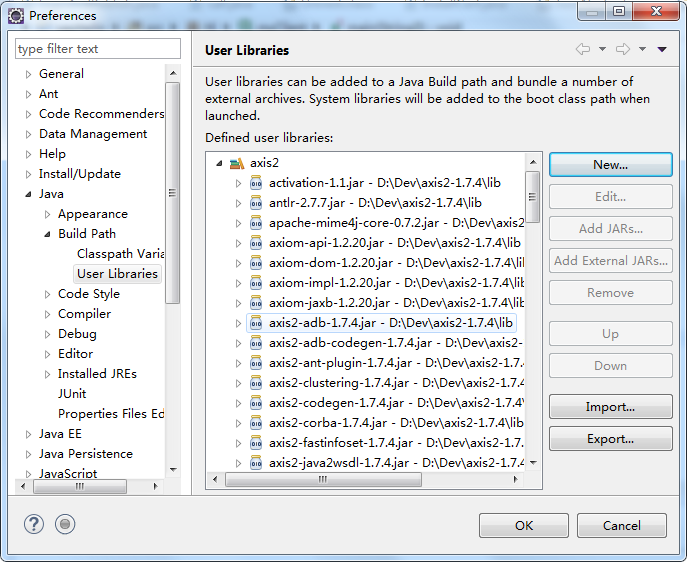Viewport: 687px width, 562px height.
Task: Click the jar icon beside activation-1.1.jar
Action: [256, 183]
